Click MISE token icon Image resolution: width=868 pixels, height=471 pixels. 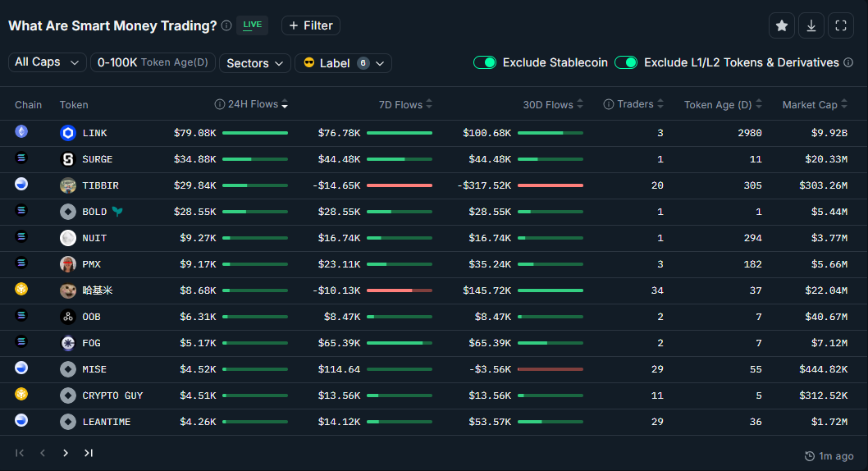point(67,369)
